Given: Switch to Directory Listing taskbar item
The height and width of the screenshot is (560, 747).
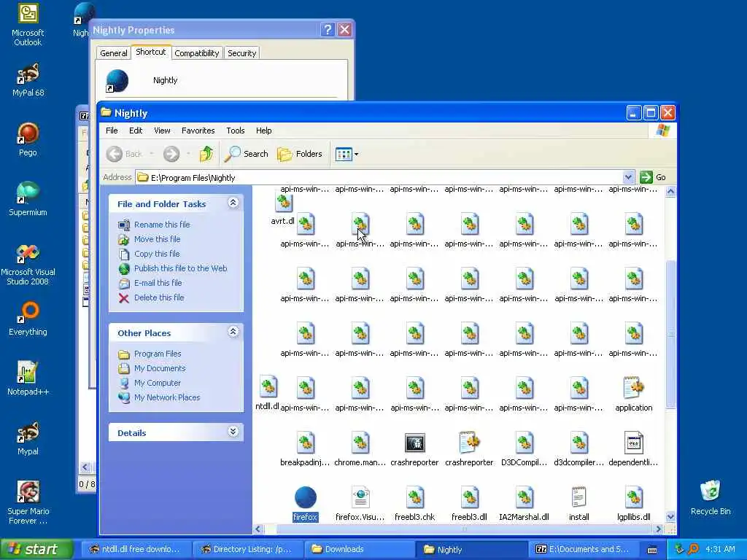Looking at the screenshot, I should [x=247, y=549].
